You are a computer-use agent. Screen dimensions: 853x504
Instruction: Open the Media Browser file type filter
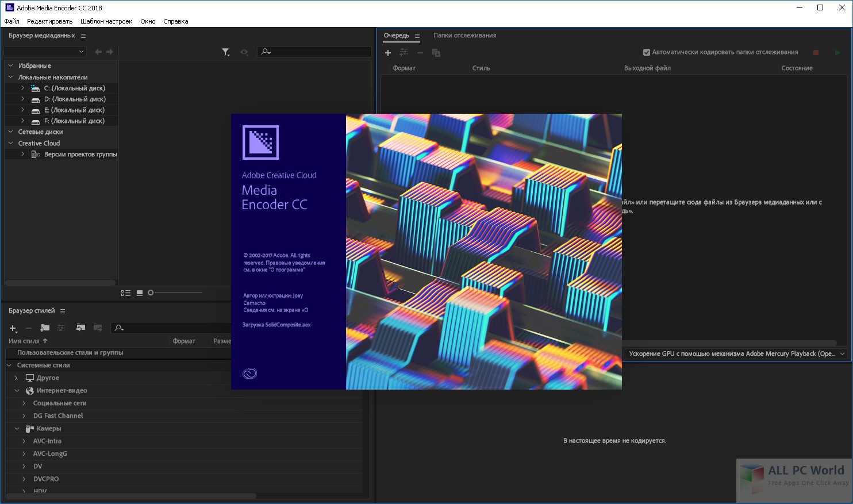point(226,52)
